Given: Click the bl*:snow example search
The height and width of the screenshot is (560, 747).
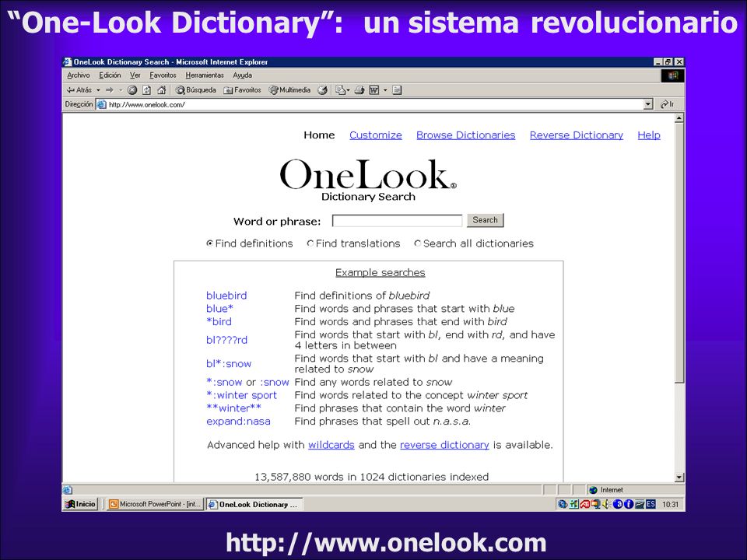Looking at the screenshot, I should point(229,364).
